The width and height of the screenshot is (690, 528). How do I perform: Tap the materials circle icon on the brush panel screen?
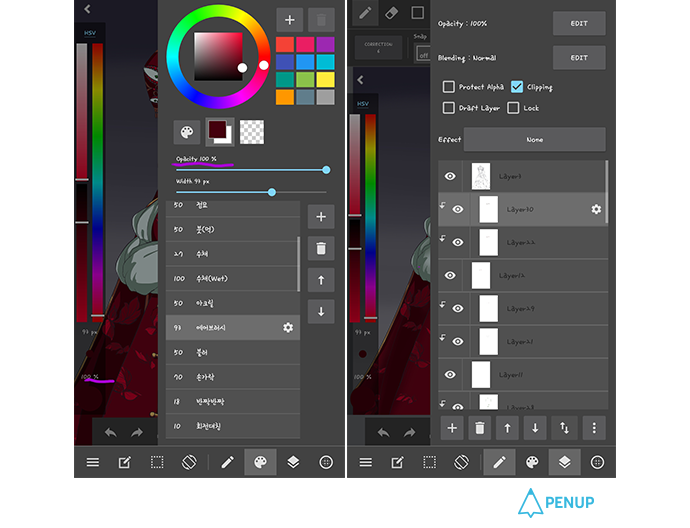tap(326, 462)
